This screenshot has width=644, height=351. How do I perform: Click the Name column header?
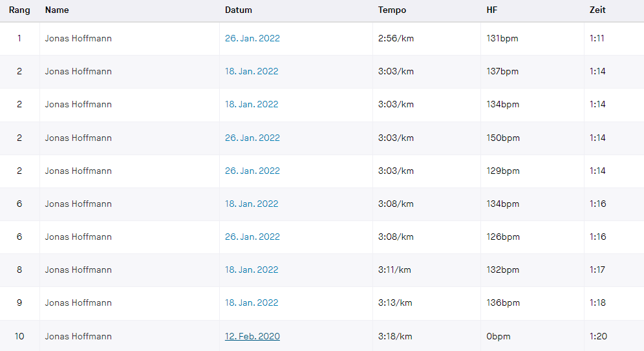coord(57,10)
